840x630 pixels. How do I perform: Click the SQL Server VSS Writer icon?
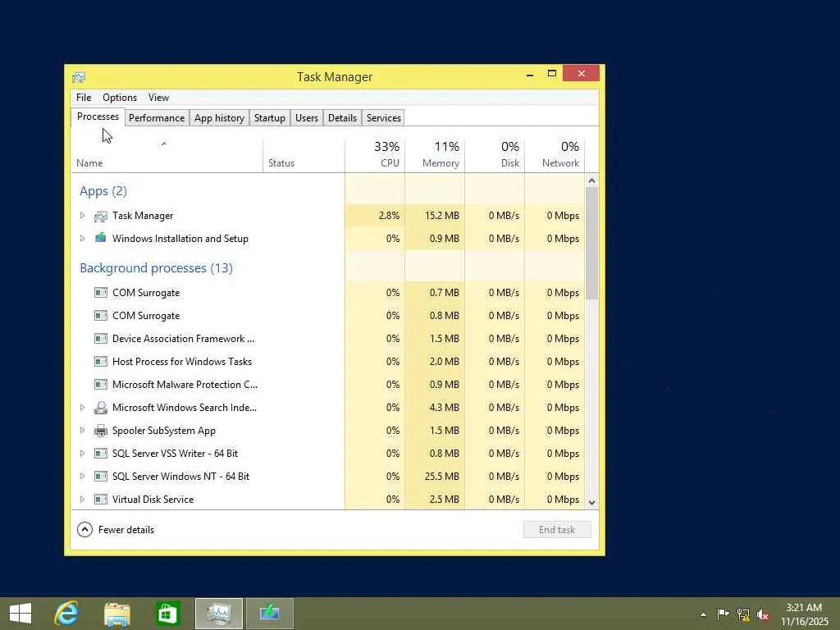(x=100, y=453)
